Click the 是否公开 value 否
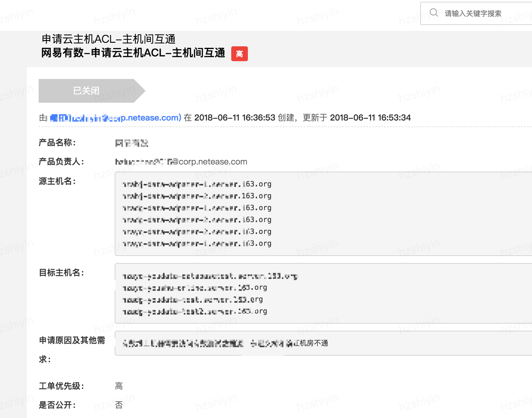 click(x=119, y=405)
